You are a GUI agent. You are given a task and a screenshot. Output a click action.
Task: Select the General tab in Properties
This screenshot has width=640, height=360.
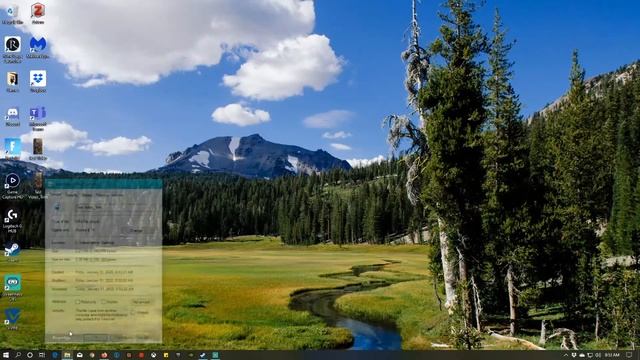pos(56,195)
